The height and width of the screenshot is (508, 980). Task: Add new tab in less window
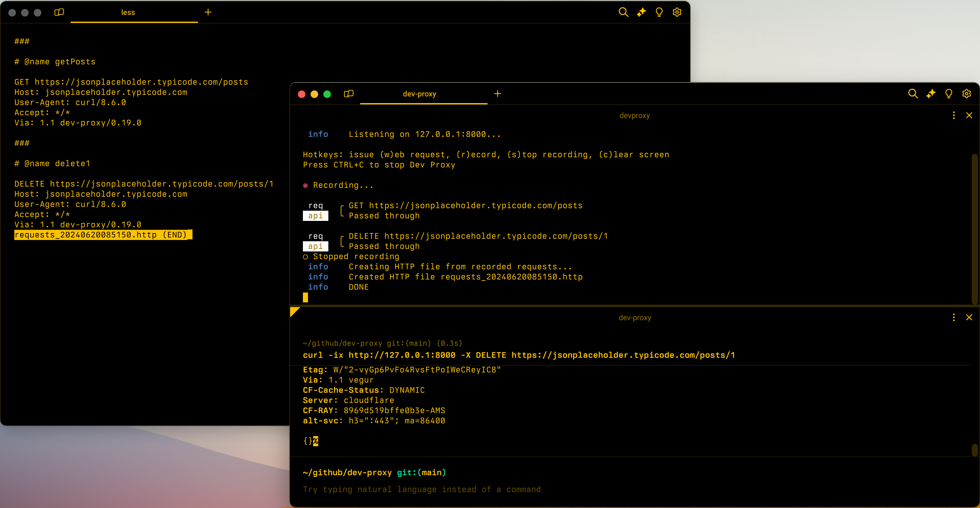click(x=208, y=12)
